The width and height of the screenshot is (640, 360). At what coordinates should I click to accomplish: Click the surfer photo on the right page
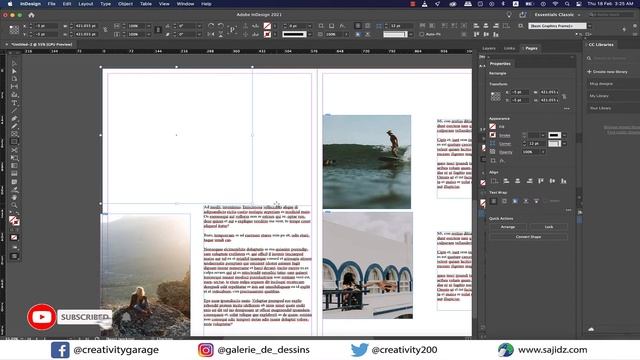[x=367, y=162]
